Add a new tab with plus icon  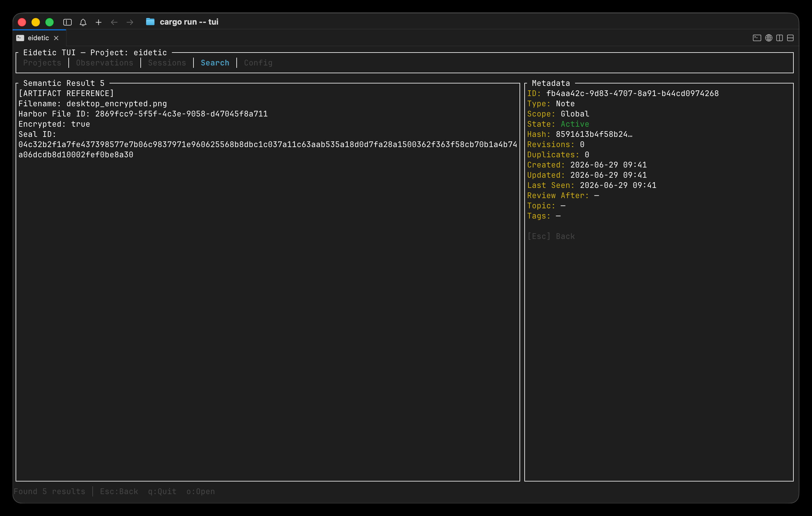click(98, 22)
